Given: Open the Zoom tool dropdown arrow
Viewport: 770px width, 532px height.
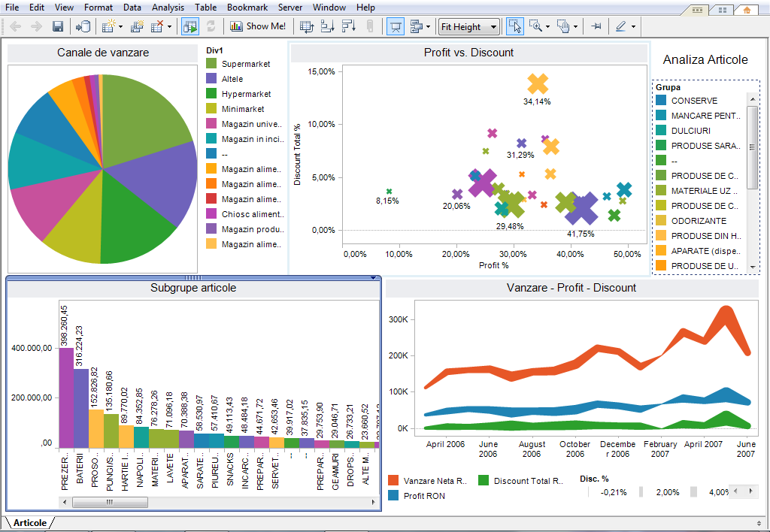Looking at the screenshot, I should (547, 27).
